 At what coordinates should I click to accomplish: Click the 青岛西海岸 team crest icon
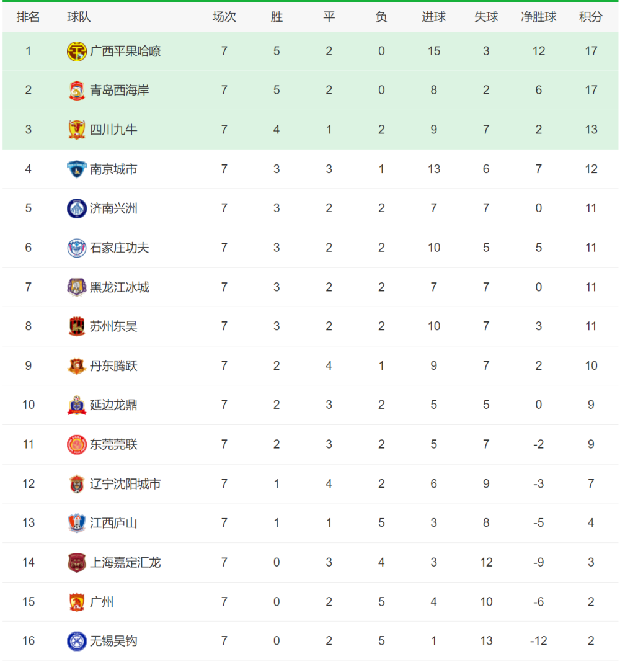[77, 91]
